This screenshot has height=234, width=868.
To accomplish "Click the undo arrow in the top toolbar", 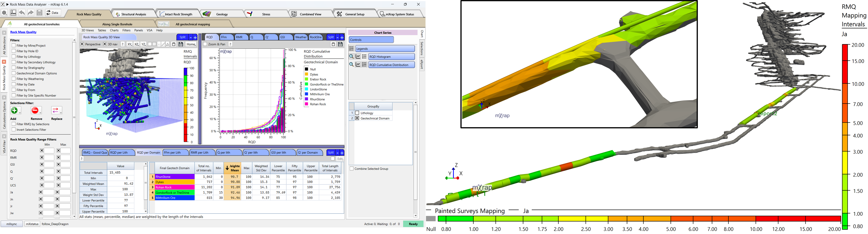I will click(x=22, y=12).
